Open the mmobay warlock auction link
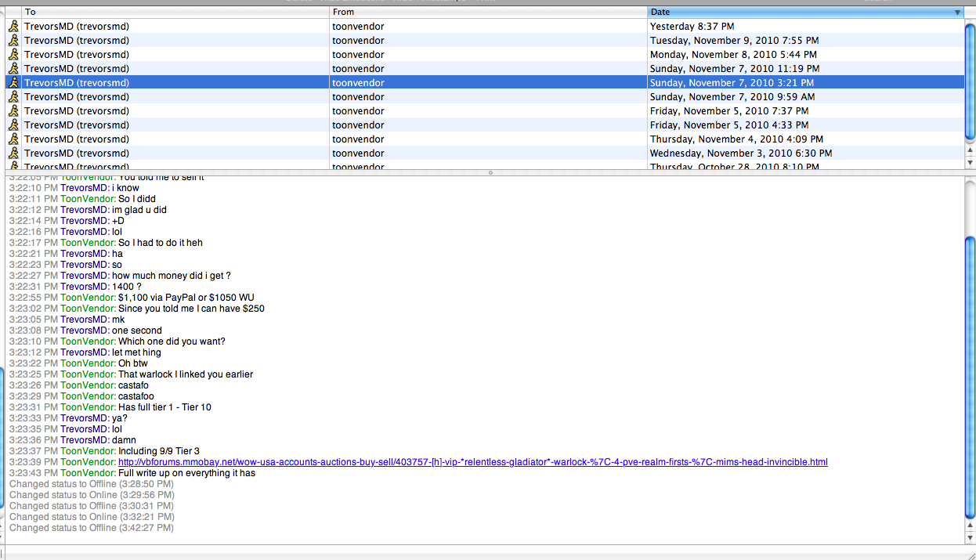976x560 pixels. click(472, 462)
